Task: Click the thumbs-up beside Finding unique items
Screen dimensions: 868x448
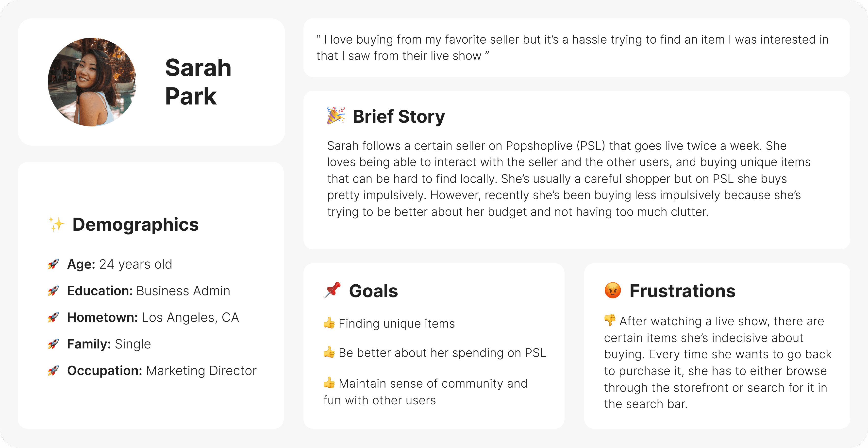Action: (x=329, y=323)
